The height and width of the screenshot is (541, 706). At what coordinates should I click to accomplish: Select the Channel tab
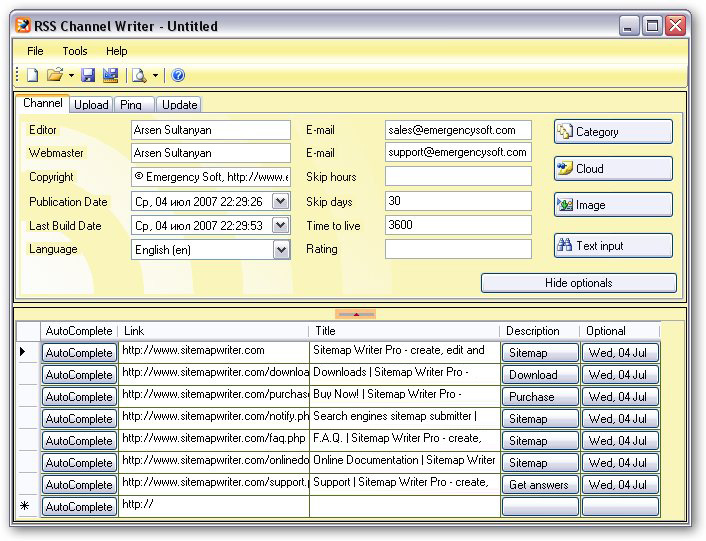43,103
